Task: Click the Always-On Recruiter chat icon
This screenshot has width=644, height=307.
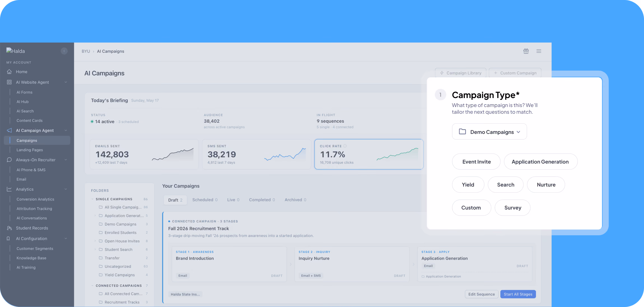Action: 9,160
